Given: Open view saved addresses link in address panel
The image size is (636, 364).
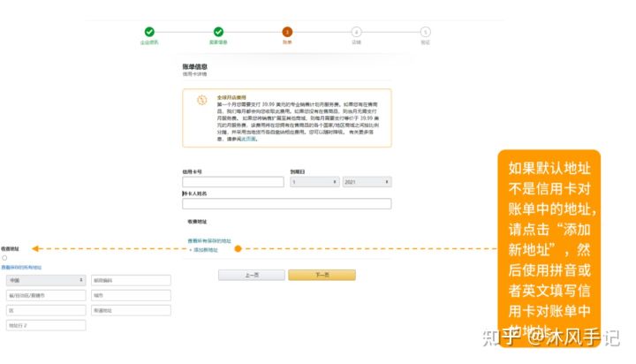Looking at the screenshot, I should pos(21,268).
